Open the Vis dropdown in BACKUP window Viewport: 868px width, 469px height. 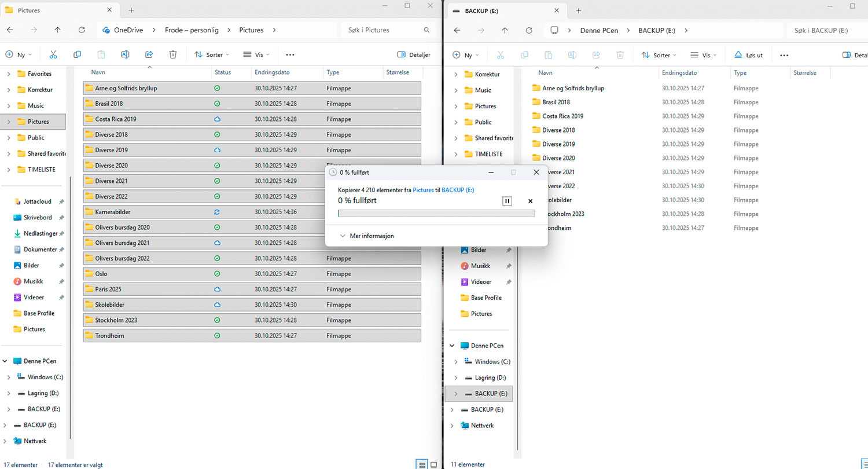pyautogui.click(x=703, y=55)
